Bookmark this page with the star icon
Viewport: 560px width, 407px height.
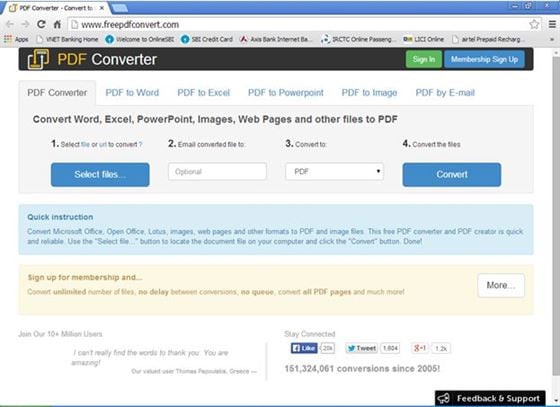coord(534,24)
